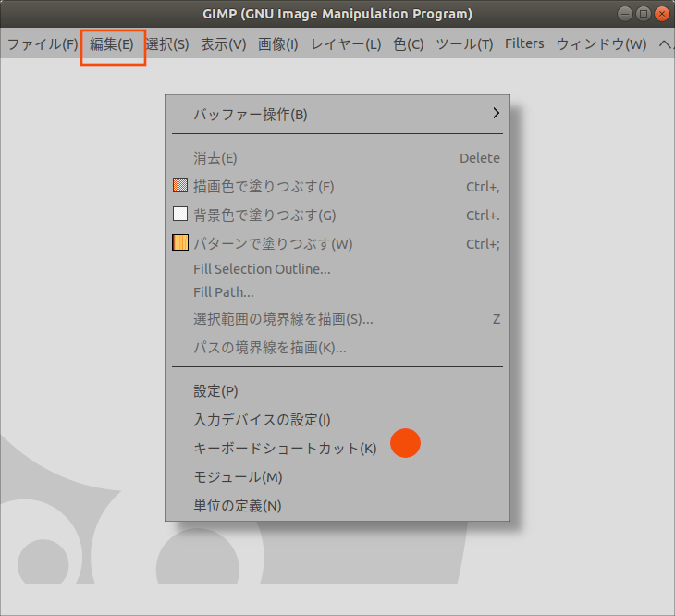Choose 背景色で塗りつぶす(G)
Viewport: 675px width, 616px height.
pos(337,215)
